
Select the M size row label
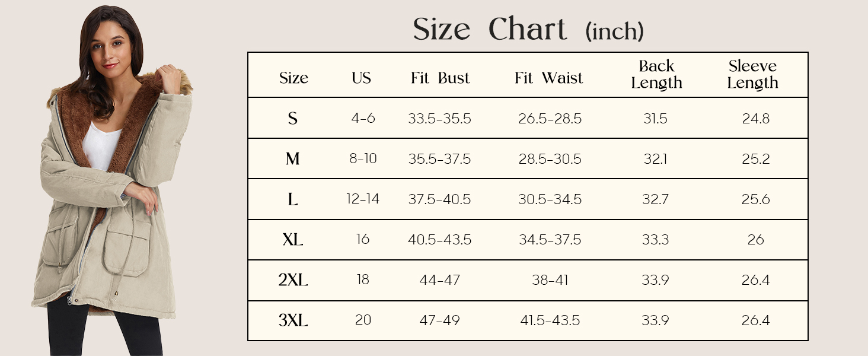(293, 159)
